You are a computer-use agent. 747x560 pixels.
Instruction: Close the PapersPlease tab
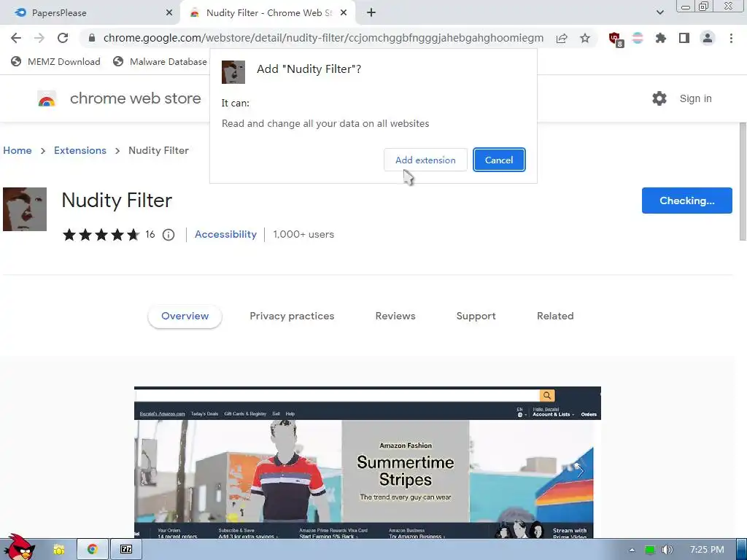click(x=169, y=13)
